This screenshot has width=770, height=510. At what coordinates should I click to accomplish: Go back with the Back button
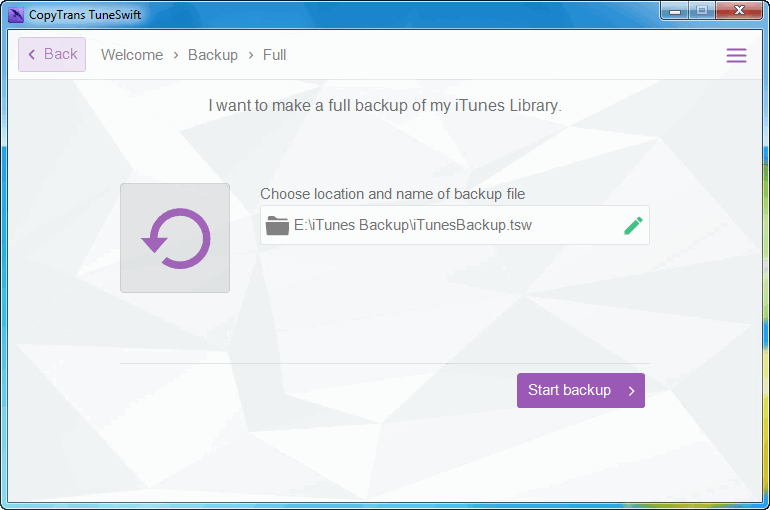[52, 54]
